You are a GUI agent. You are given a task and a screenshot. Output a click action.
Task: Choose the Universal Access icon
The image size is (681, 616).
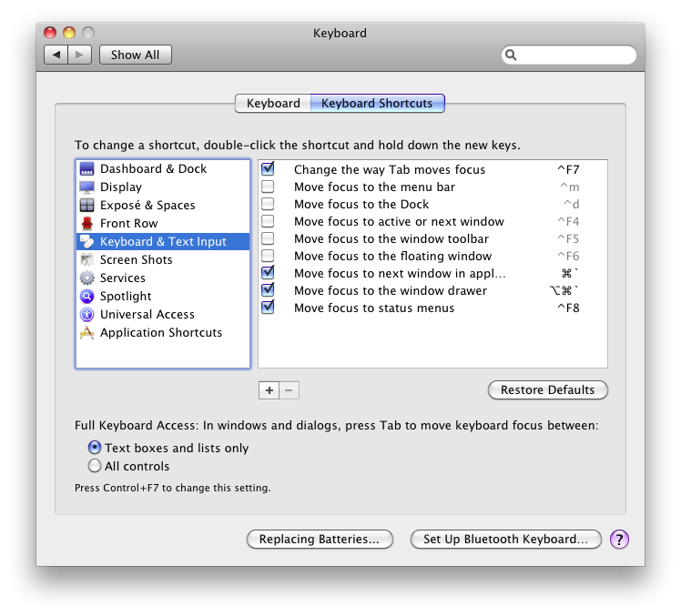pyautogui.click(x=87, y=315)
